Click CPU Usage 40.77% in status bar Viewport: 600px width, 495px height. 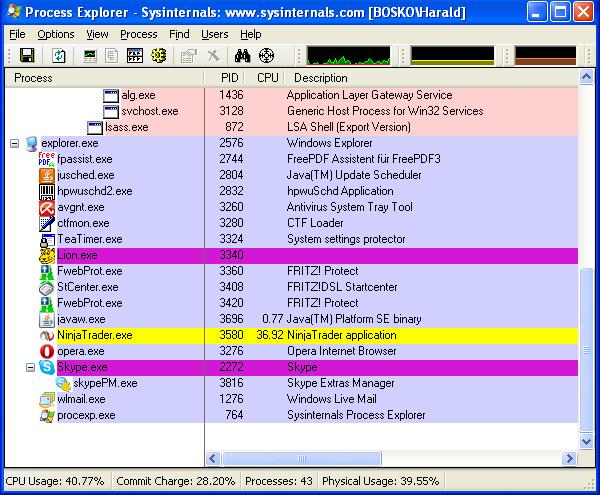55,481
